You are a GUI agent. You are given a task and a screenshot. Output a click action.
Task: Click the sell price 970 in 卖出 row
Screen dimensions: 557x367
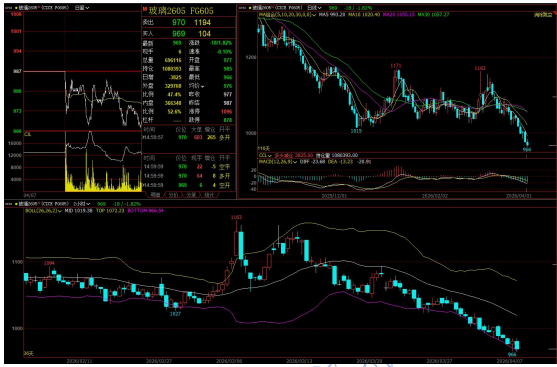coord(179,22)
